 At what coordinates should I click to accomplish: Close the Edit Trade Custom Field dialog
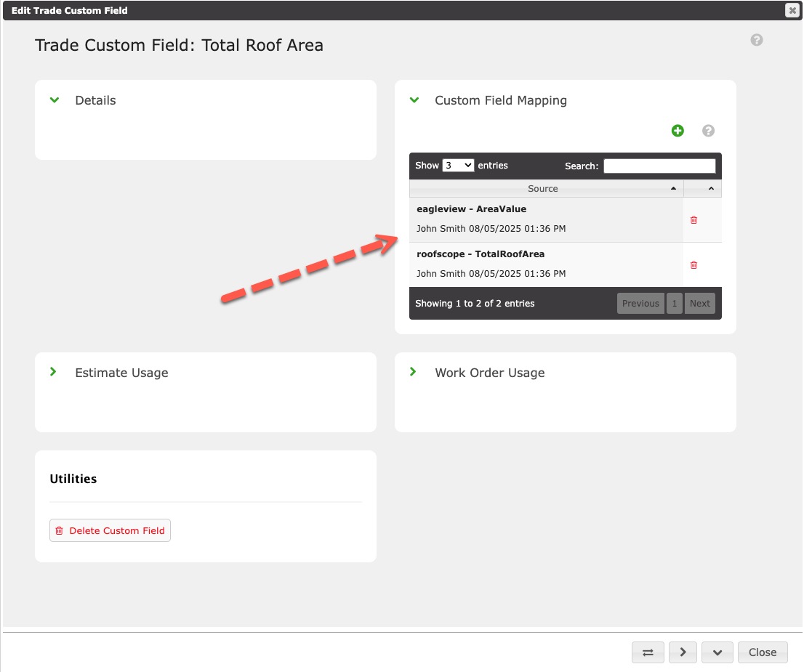pos(792,10)
